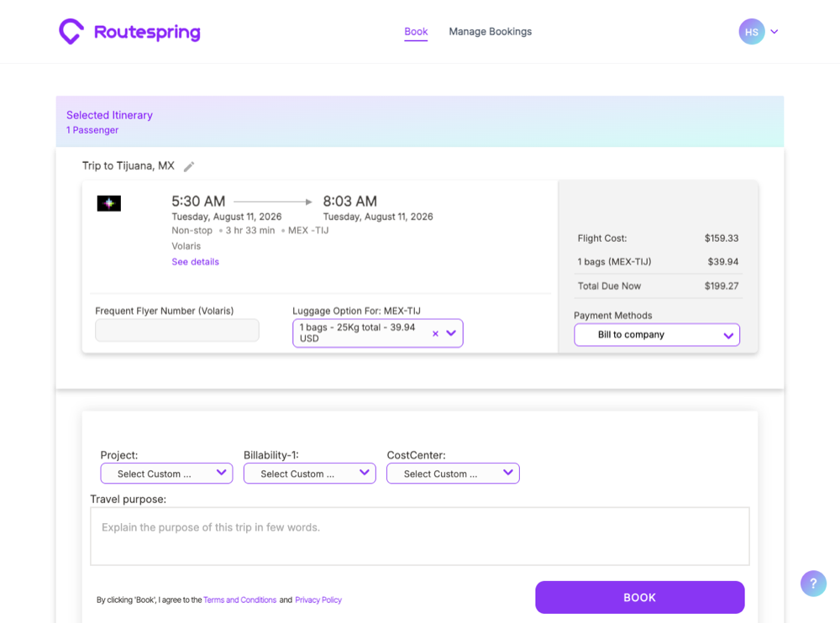Open the Project custom field dropdown
Viewport: 840px width, 623px height.
coord(166,474)
